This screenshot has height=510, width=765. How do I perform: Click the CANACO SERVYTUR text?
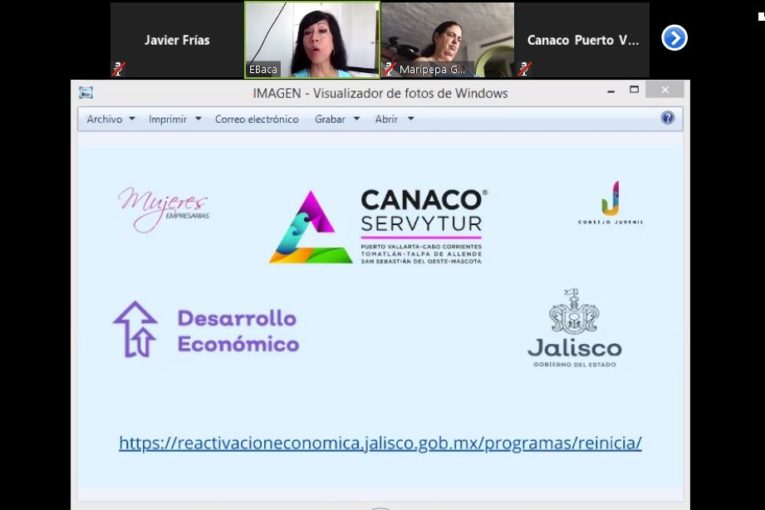[423, 211]
